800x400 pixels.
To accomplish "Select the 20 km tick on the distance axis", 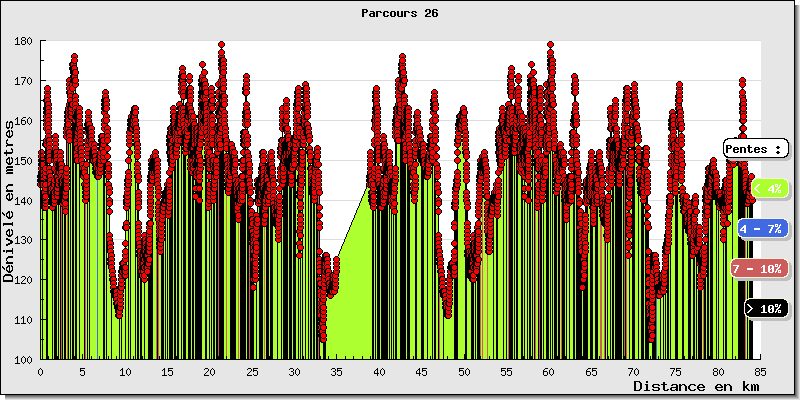I will tap(209, 371).
